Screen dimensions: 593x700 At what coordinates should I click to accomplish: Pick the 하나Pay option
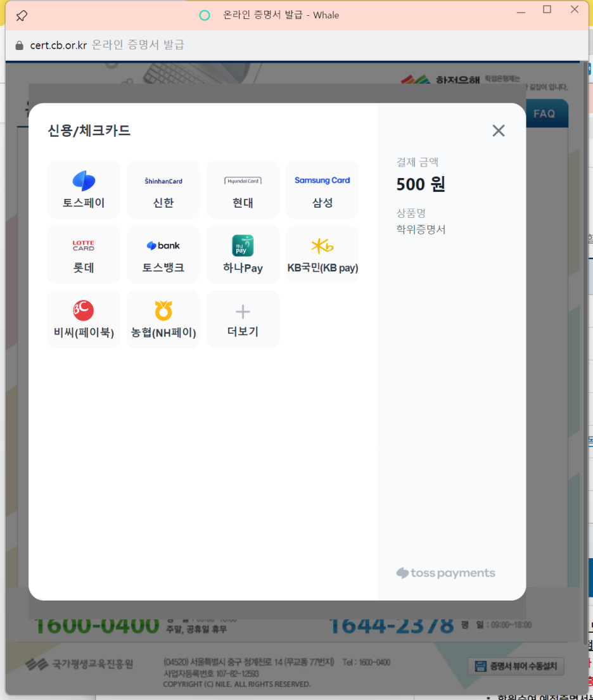243,255
